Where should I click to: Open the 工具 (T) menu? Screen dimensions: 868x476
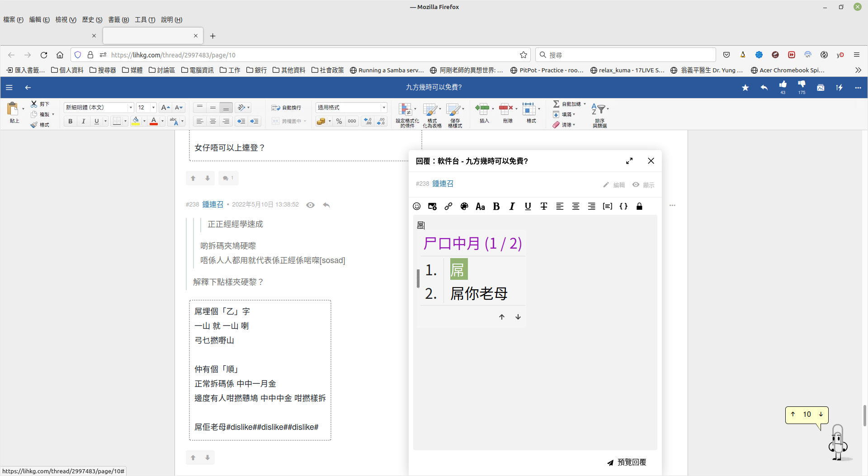click(x=145, y=19)
